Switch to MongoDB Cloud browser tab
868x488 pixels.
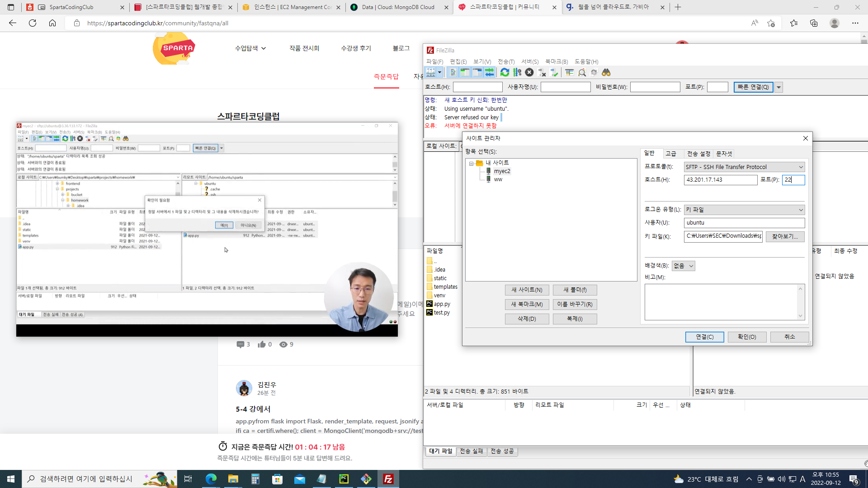tap(398, 7)
